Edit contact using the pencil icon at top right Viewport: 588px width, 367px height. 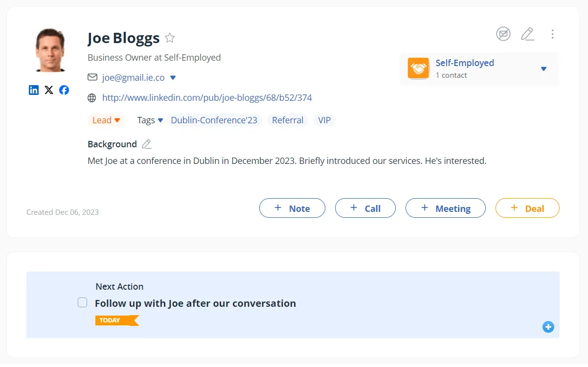pyautogui.click(x=527, y=34)
